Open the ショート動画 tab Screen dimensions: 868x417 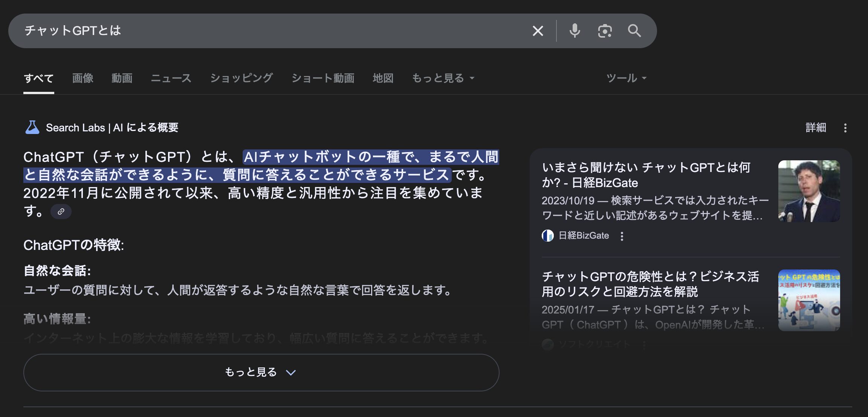coord(323,78)
